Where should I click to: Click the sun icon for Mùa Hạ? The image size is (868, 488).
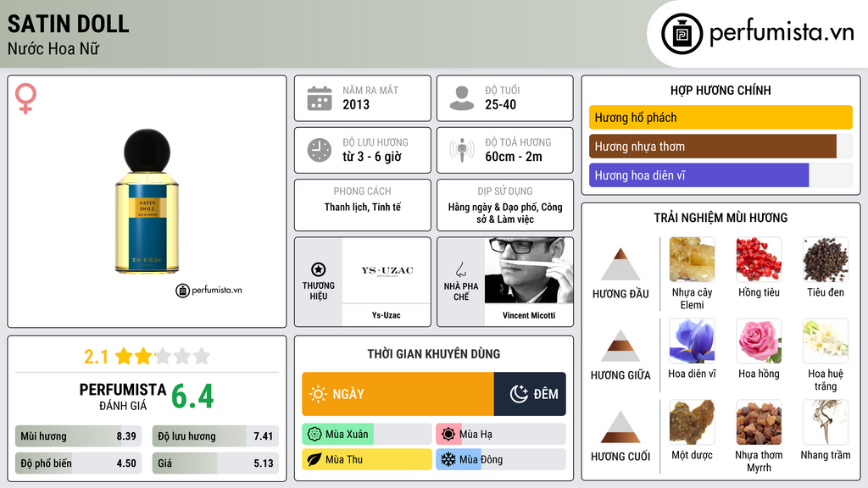click(x=448, y=435)
